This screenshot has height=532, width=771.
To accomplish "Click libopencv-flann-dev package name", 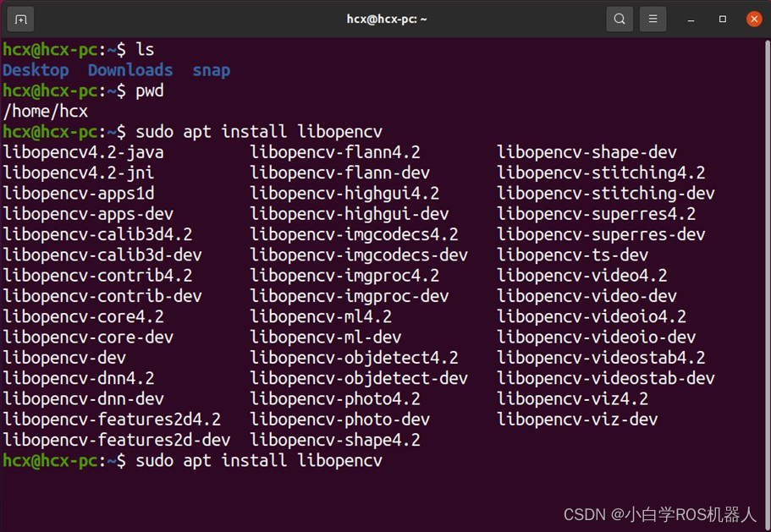I will (x=339, y=173).
